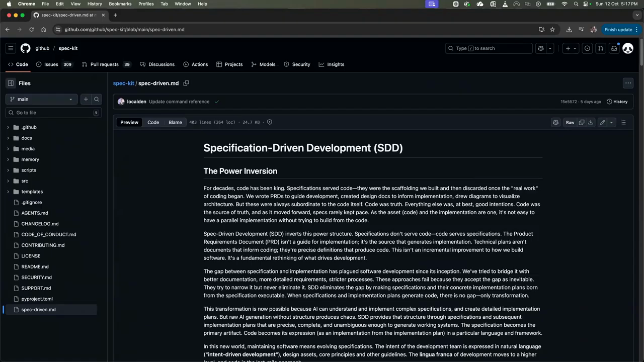Screen dimensions: 644x362
Task: Copy the file path next to spec-driven.md
Action: point(186,83)
